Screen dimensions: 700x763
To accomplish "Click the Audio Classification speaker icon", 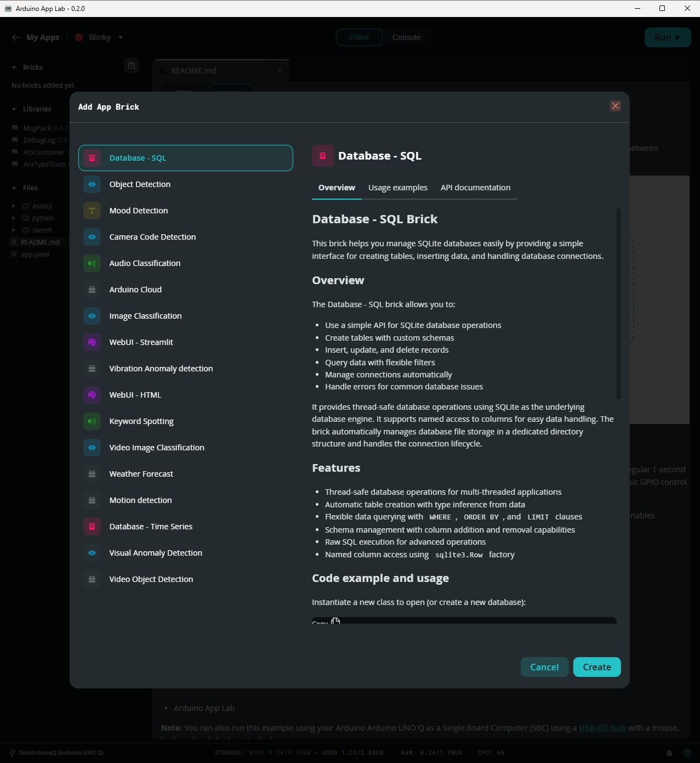I will point(92,263).
